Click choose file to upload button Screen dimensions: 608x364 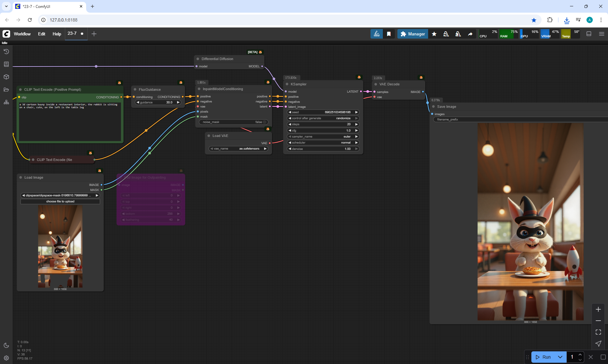coord(60,201)
